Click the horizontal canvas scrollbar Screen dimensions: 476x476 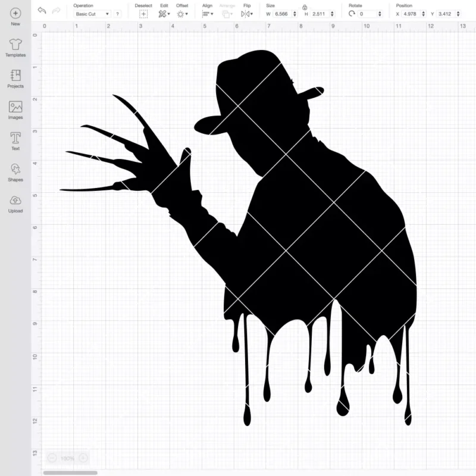point(70,472)
